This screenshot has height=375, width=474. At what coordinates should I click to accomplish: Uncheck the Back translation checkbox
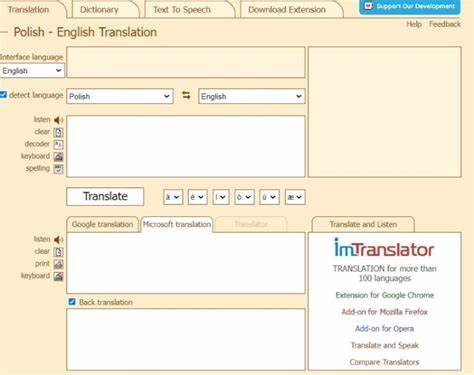click(72, 302)
